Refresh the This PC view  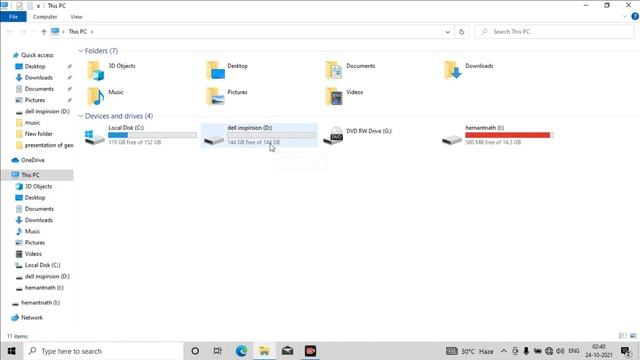point(462,32)
